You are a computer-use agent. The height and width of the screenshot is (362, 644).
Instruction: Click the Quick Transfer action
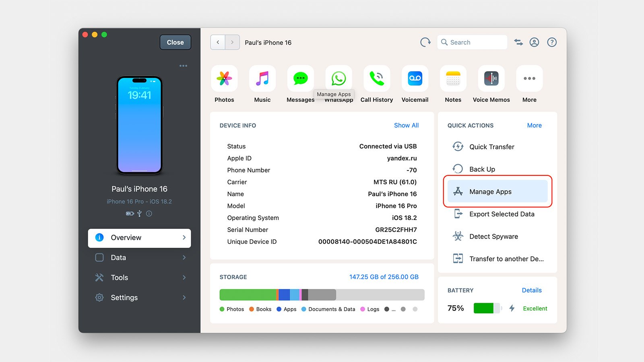(x=497, y=147)
